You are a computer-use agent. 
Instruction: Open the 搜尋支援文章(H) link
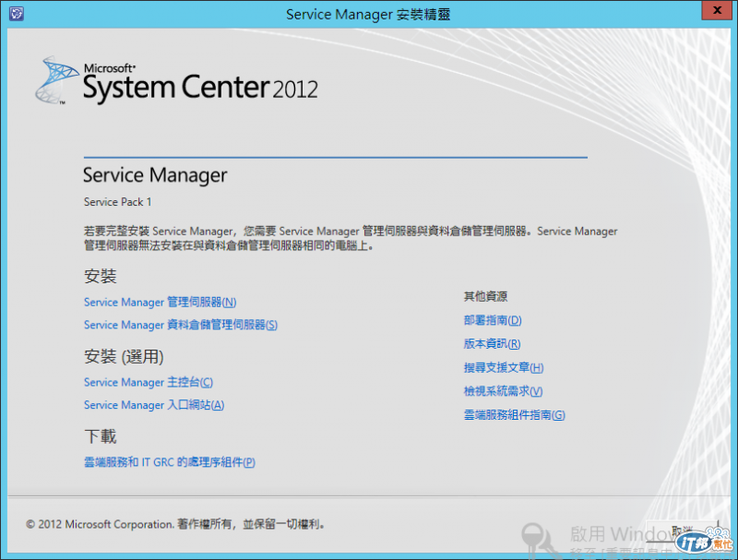coord(504,367)
